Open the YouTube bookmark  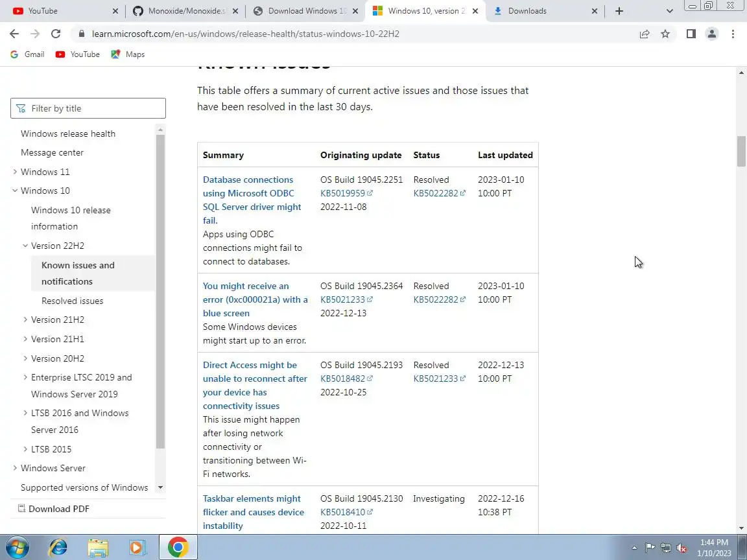(x=78, y=54)
